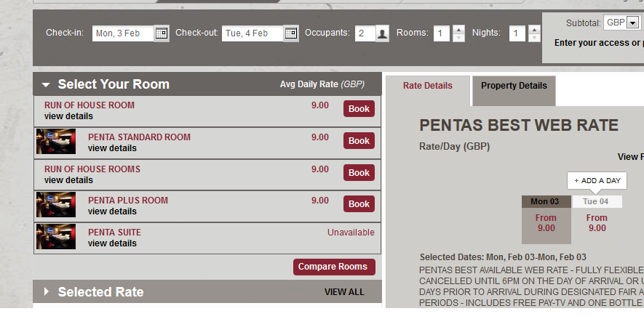View details of Penta Suite
644x327 pixels.
click(x=112, y=243)
